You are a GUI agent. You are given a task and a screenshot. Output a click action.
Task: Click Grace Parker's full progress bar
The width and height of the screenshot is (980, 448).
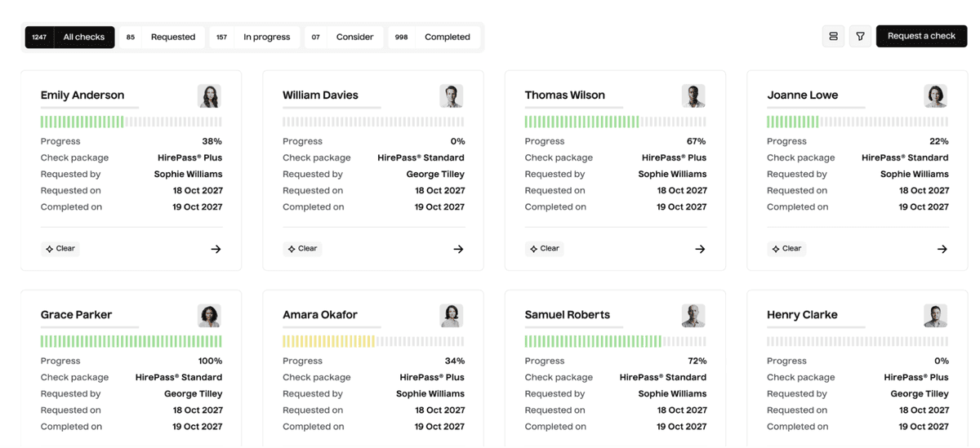click(x=131, y=342)
